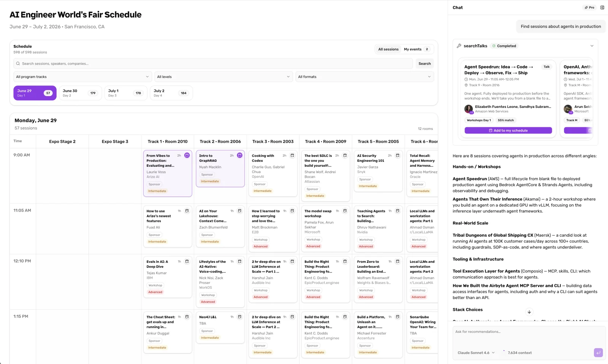Open Local LLMs workstation agents Part 2 card
Viewport: 608px width, 364px height.
(421, 279)
